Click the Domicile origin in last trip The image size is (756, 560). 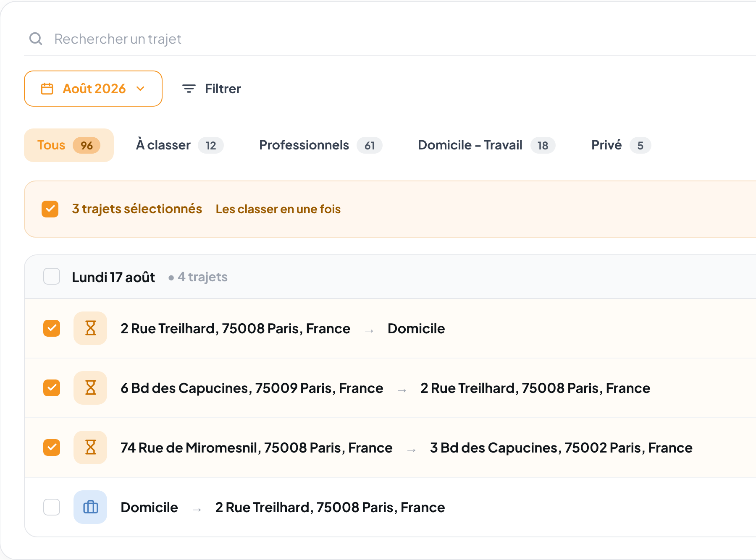coord(149,507)
